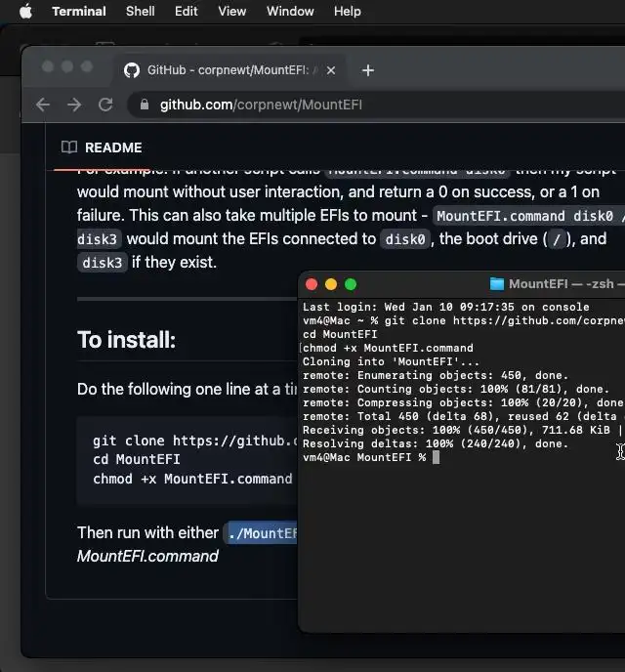Minimize the Terminal window with yellow button
Screen dimensions: 625x672
point(331,284)
